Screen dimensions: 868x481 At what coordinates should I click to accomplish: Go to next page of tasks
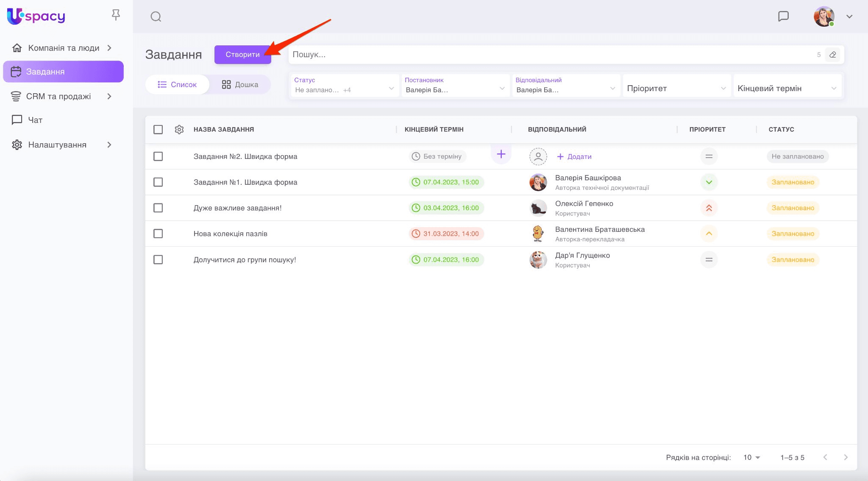coord(846,457)
